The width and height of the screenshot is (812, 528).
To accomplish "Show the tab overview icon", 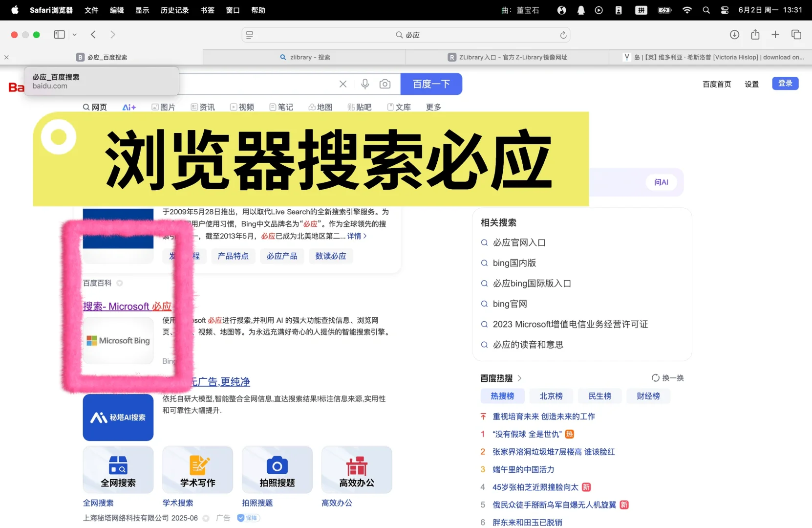I will pyautogui.click(x=796, y=34).
